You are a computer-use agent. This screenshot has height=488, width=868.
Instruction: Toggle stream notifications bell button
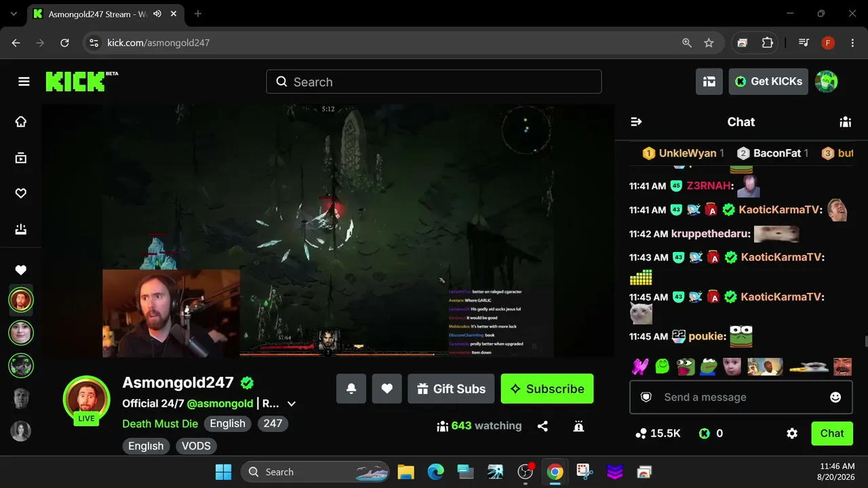click(351, 388)
